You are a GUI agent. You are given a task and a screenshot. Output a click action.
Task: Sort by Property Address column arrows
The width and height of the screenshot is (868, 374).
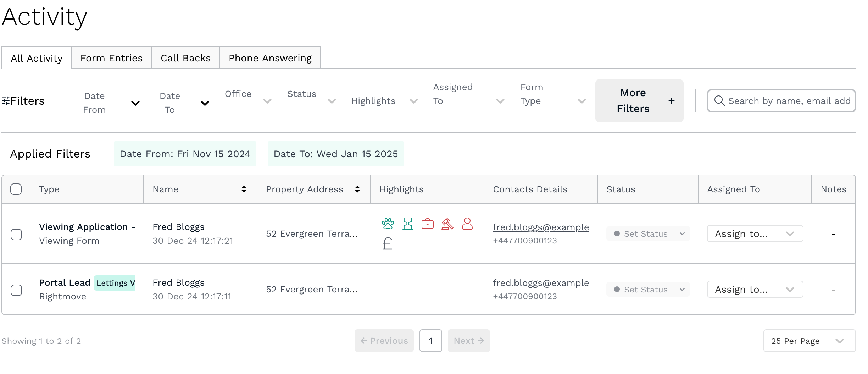pyautogui.click(x=357, y=189)
